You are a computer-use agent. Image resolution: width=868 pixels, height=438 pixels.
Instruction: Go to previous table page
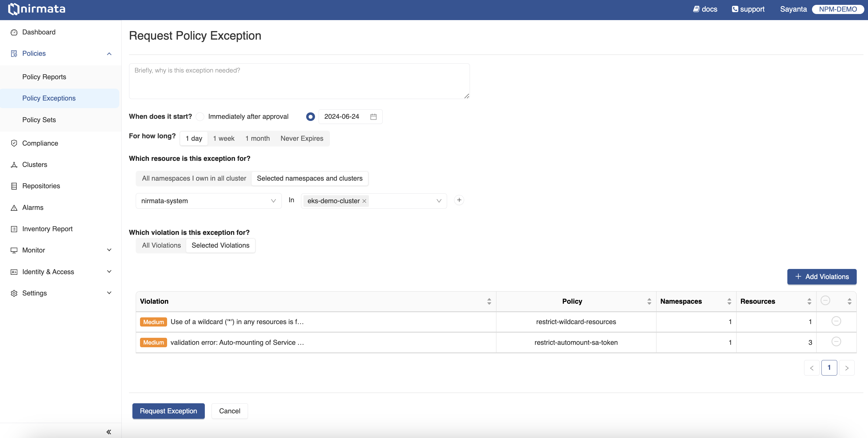(811, 368)
